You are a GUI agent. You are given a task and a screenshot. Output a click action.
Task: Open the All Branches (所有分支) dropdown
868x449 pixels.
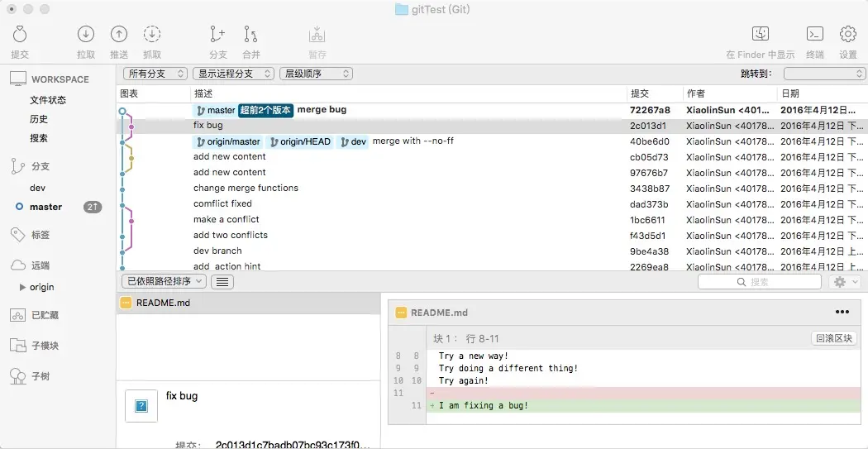pos(155,74)
